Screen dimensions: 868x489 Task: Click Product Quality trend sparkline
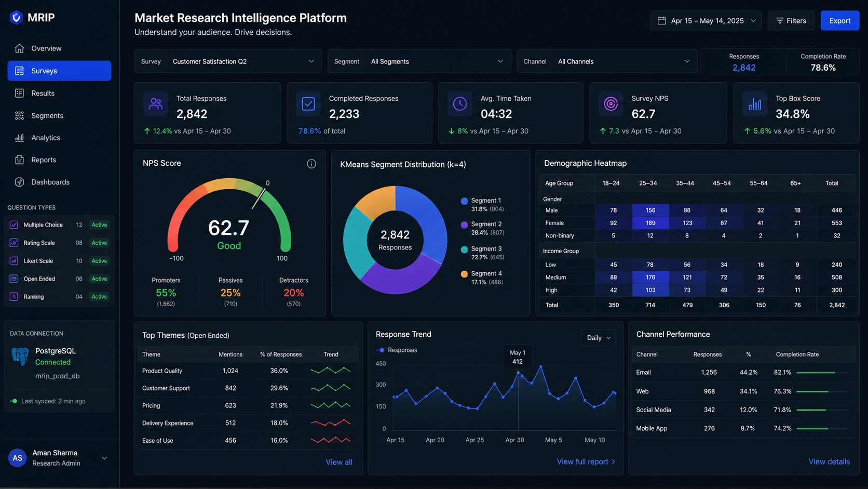coord(331,371)
